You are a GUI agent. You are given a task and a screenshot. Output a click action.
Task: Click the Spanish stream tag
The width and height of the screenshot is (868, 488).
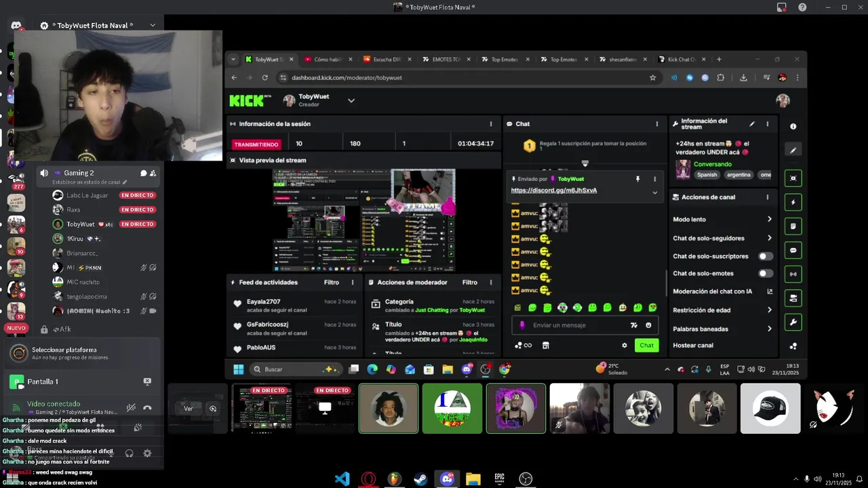pyautogui.click(x=707, y=175)
